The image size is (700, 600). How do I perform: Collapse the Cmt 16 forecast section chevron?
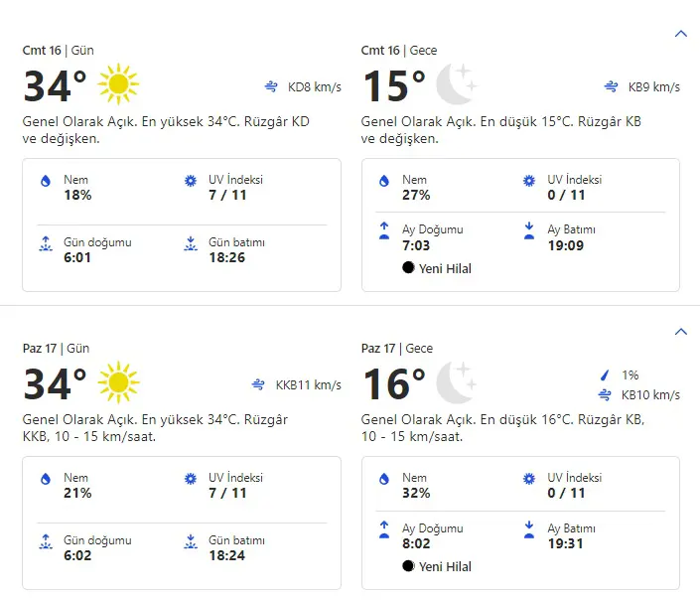[680, 33]
